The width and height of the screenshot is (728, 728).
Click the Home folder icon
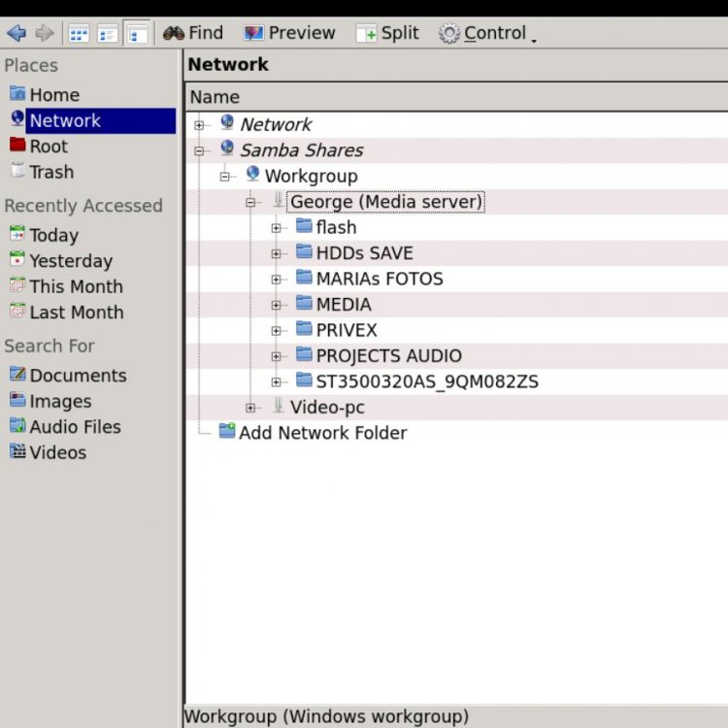(x=17, y=93)
